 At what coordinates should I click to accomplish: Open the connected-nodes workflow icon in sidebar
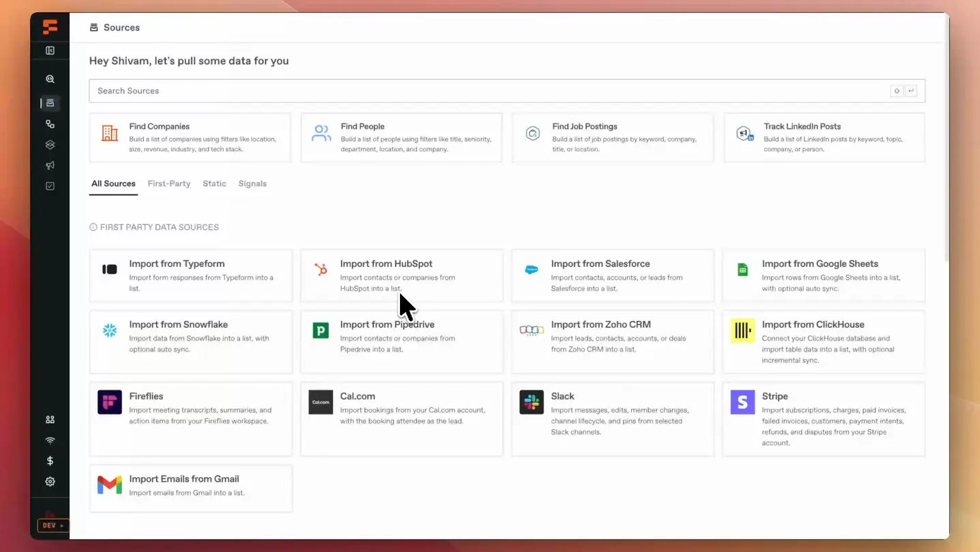tap(50, 124)
